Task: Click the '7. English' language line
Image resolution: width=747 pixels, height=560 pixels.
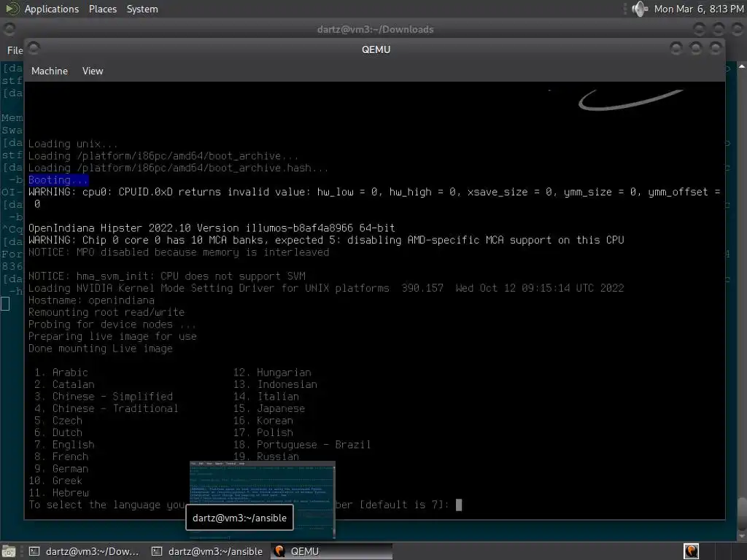Action: click(x=64, y=445)
